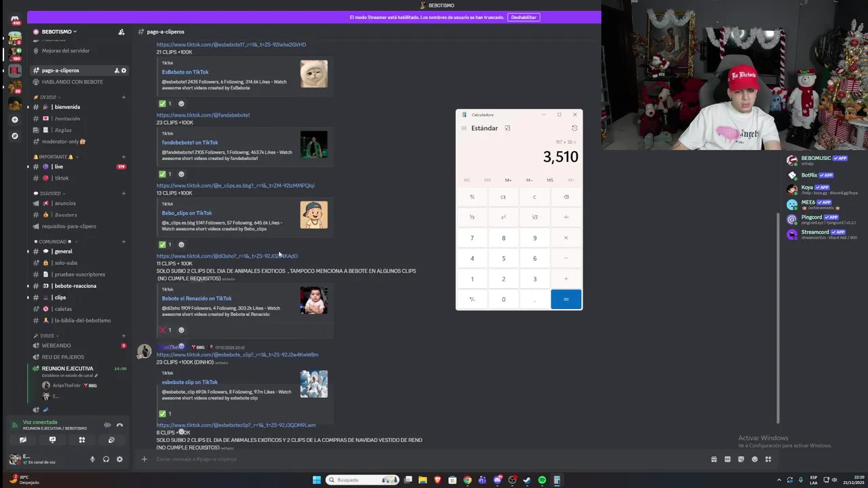Open server invite icon beside BEBOTISMO header

[x=121, y=32]
